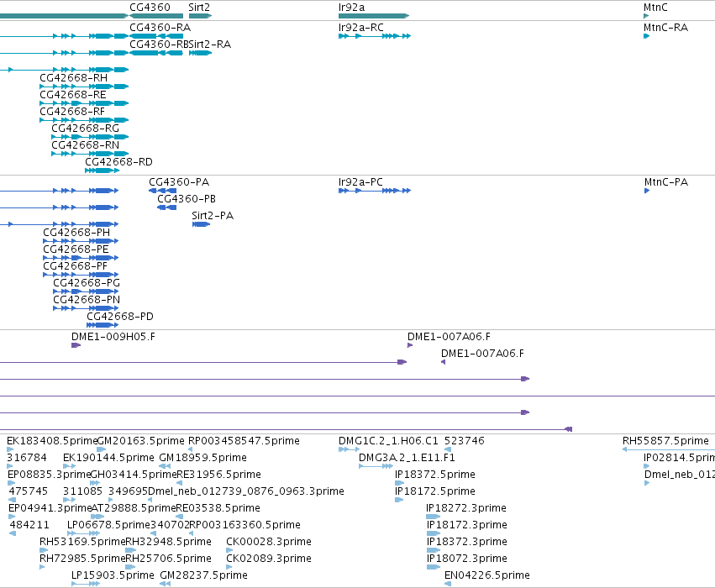715x588 pixels.
Task: Select protein CG42668-PF
Action: (x=75, y=266)
